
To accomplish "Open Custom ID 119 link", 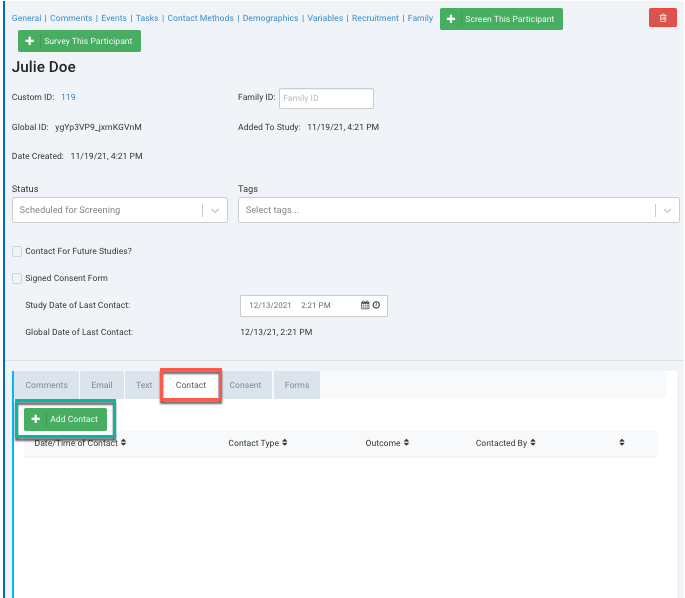I will [x=68, y=97].
